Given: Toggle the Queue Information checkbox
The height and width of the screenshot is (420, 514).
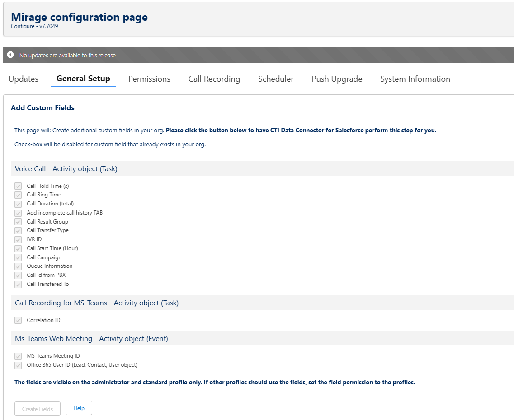Looking at the screenshot, I should (x=18, y=266).
